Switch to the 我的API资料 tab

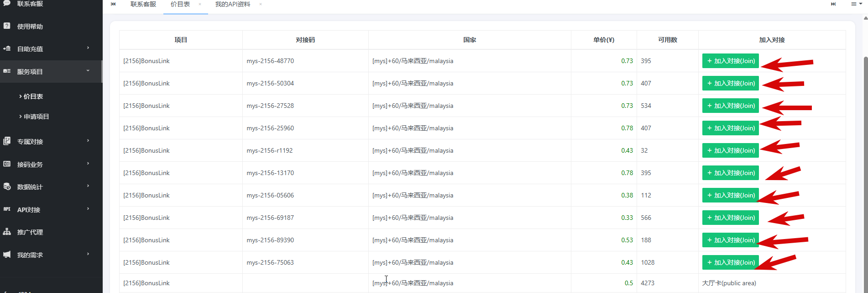point(233,4)
